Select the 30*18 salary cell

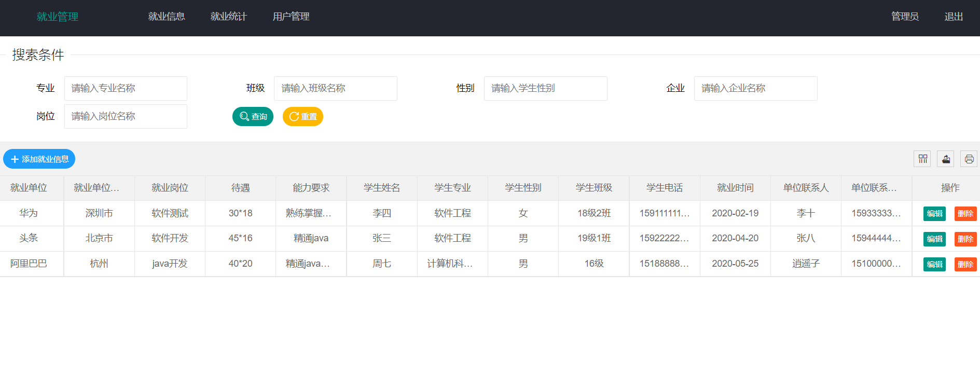click(240, 213)
